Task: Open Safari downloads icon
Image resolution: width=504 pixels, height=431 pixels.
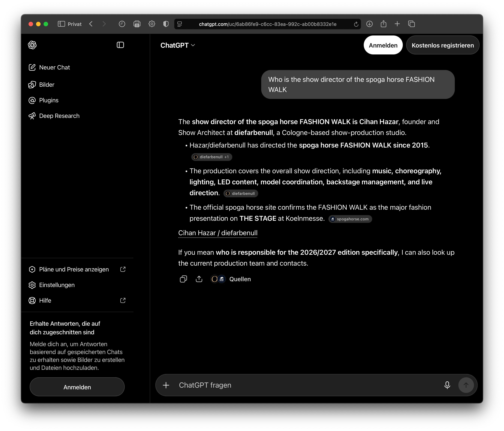Action: (x=370, y=24)
